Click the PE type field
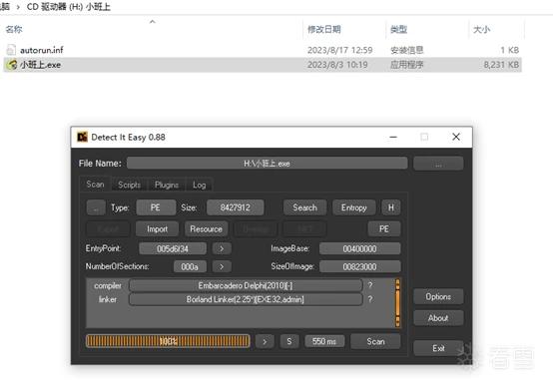 coord(156,207)
